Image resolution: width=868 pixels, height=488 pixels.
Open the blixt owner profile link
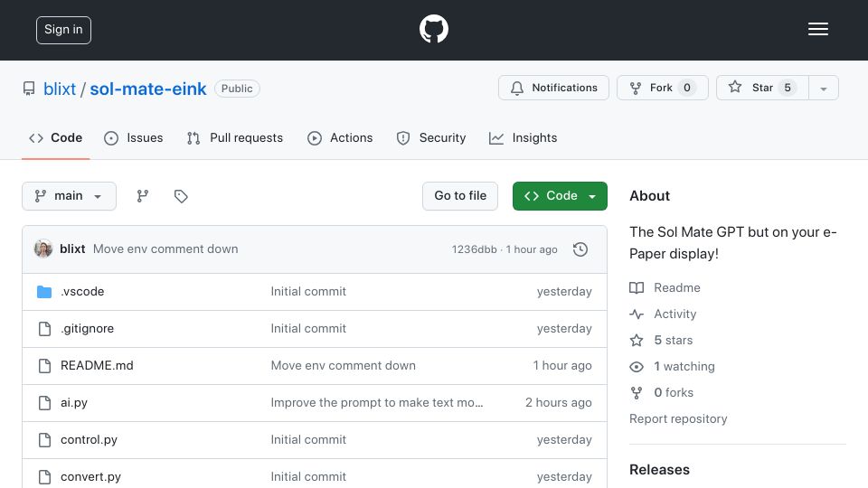click(x=60, y=89)
